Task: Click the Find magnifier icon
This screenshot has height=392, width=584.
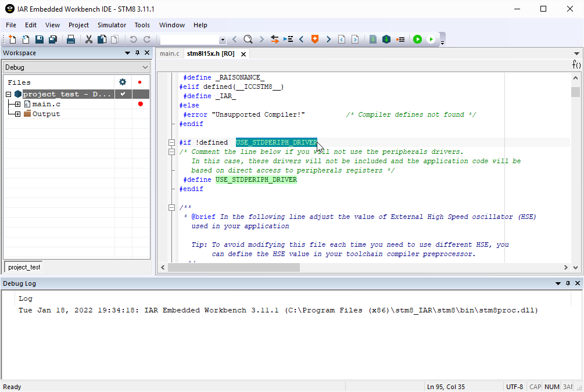Action: pyautogui.click(x=248, y=39)
